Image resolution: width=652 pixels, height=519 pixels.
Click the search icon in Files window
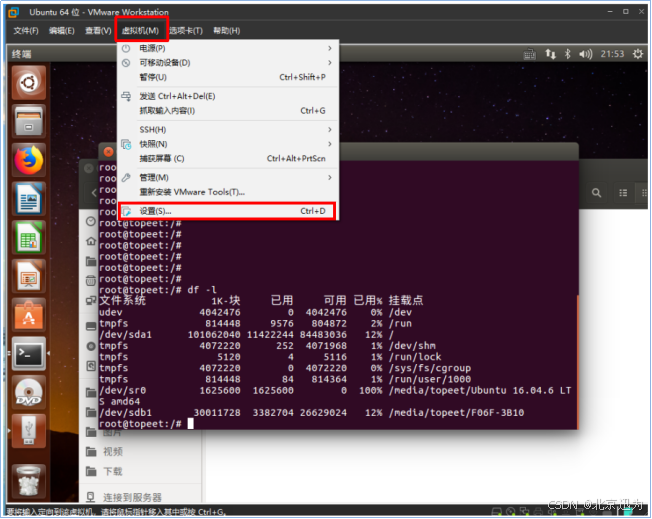coord(596,193)
